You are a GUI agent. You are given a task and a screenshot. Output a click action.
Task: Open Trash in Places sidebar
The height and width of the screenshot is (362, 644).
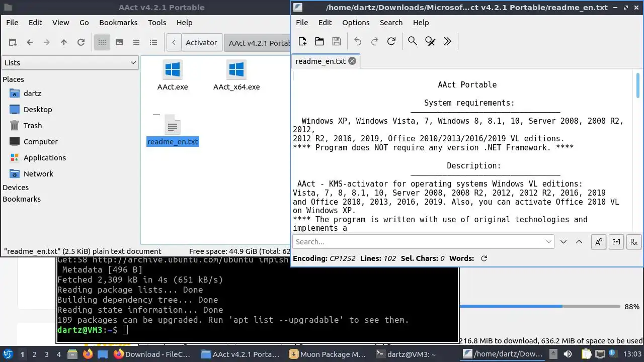[x=33, y=126]
